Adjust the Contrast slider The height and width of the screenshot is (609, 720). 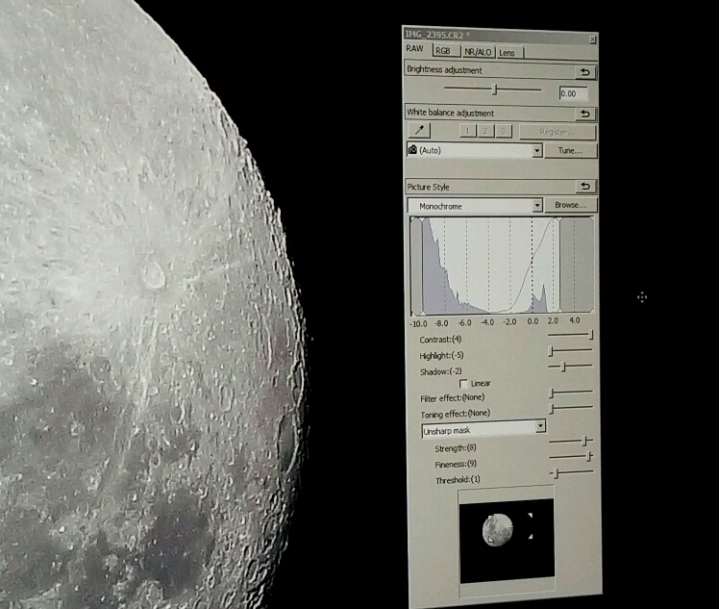click(x=570, y=335)
